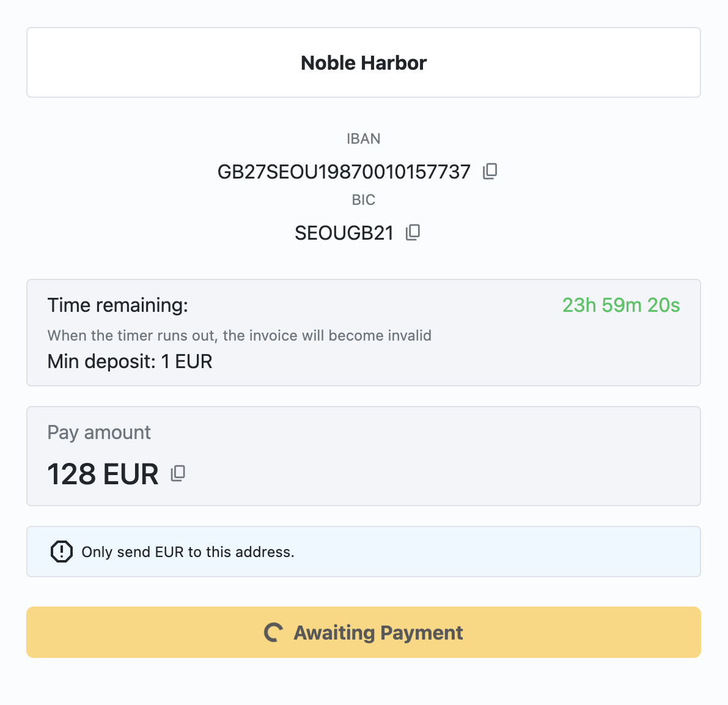
Task: Click the BIC field label
Action: coord(363,200)
